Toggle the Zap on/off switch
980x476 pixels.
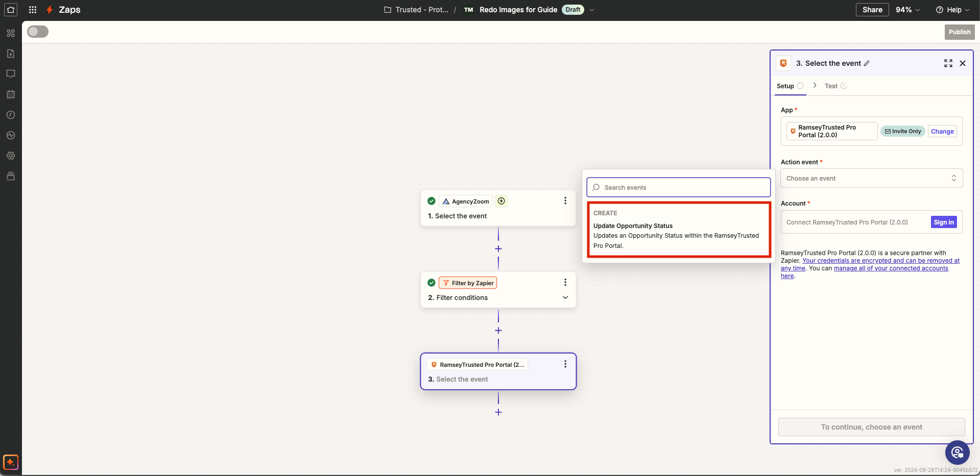coord(38,32)
